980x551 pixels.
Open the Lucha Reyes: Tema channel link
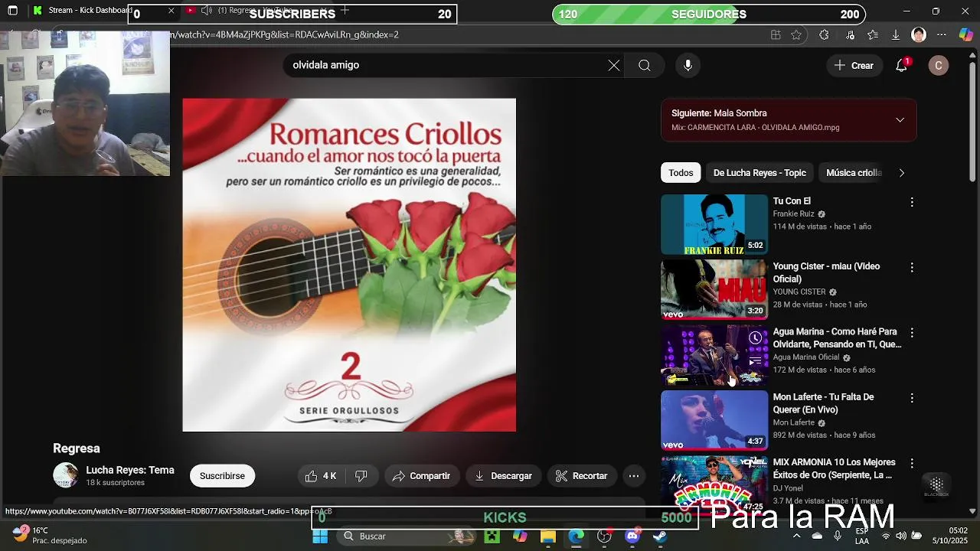click(130, 470)
